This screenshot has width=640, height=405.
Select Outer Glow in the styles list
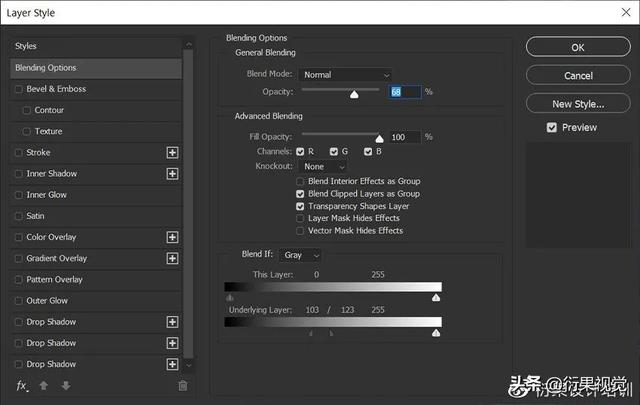click(x=47, y=301)
